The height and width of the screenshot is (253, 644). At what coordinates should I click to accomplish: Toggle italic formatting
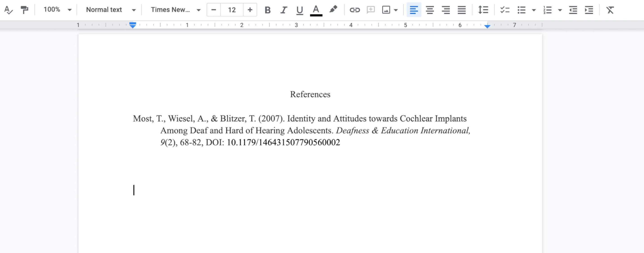tap(283, 10)
